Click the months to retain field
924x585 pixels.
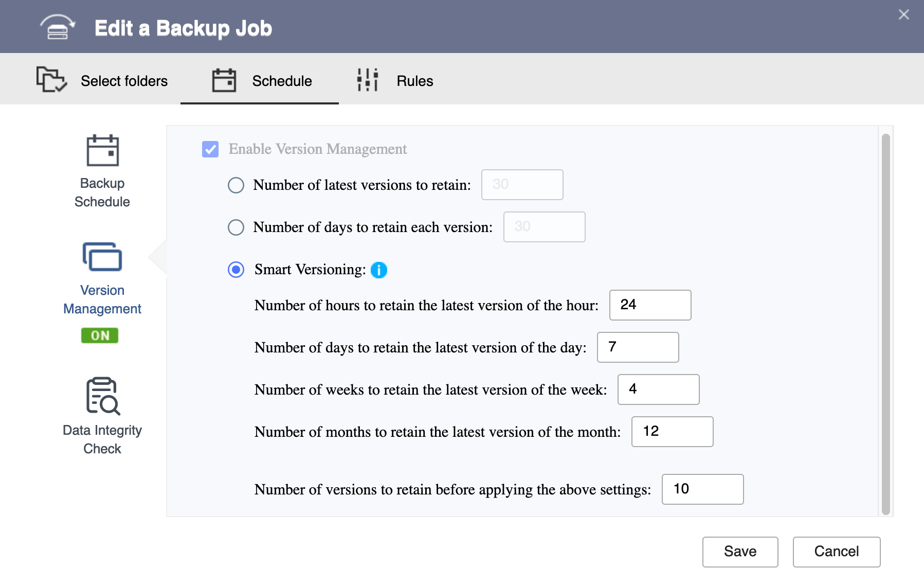(672, 432)
